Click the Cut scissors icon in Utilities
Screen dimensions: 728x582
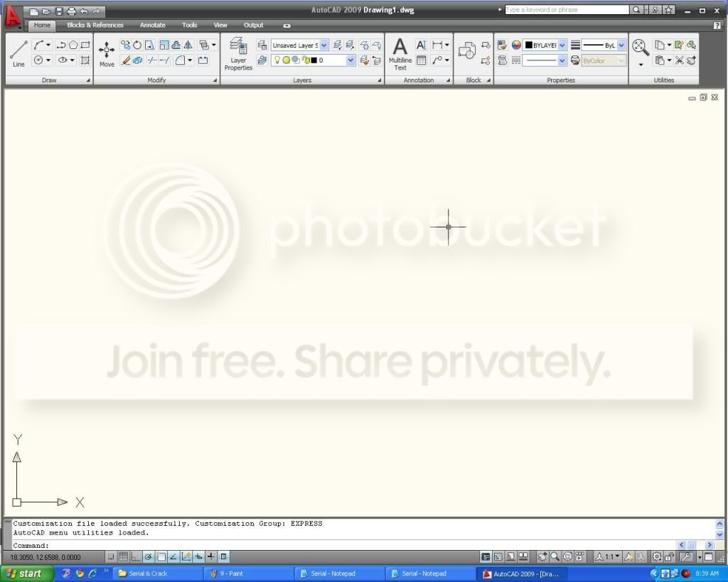point(679,60)
